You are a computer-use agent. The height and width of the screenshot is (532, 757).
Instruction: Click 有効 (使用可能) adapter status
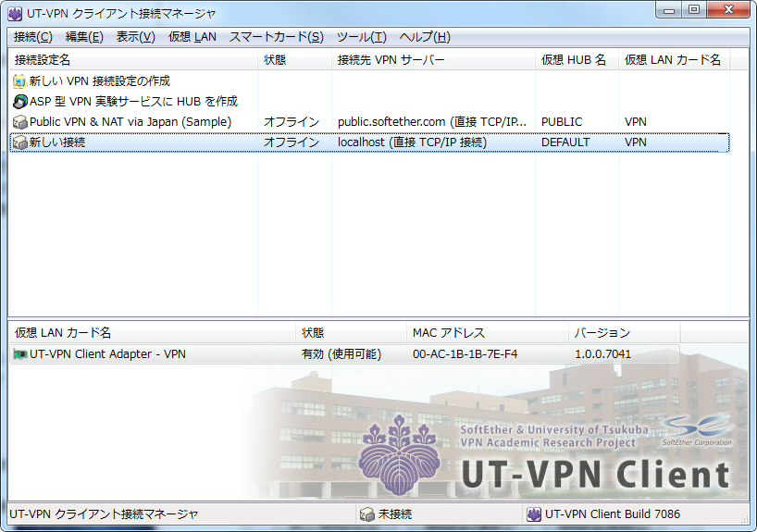click(x=341, y=354)
